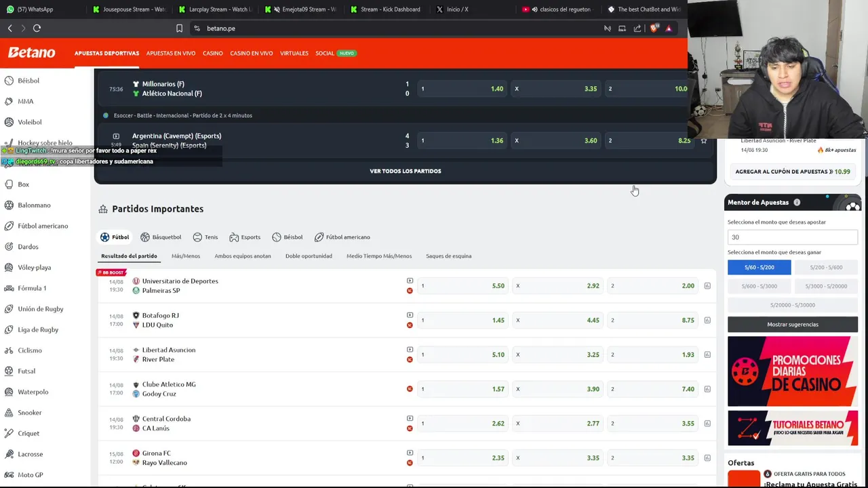Select Fútbol tab in Partidos Importantes

115,237
